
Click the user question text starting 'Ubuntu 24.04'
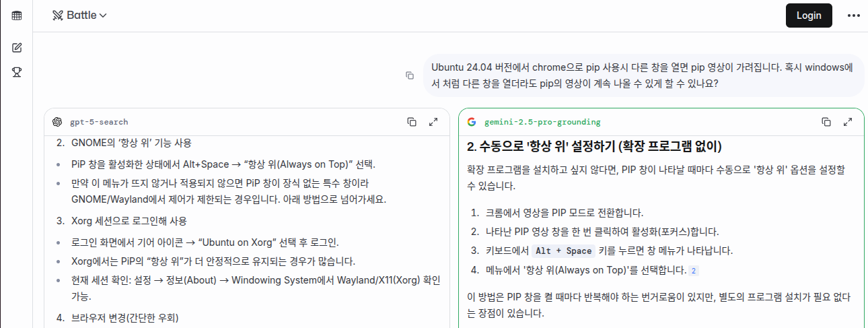pyautogui.click(x=642, y=75)
